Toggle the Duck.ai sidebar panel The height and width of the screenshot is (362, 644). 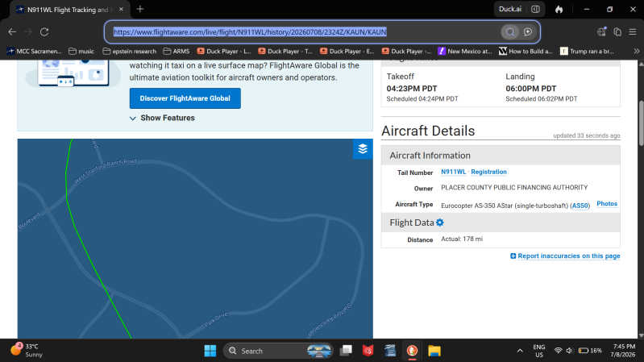pyautogui.click(x=535, y=9)
